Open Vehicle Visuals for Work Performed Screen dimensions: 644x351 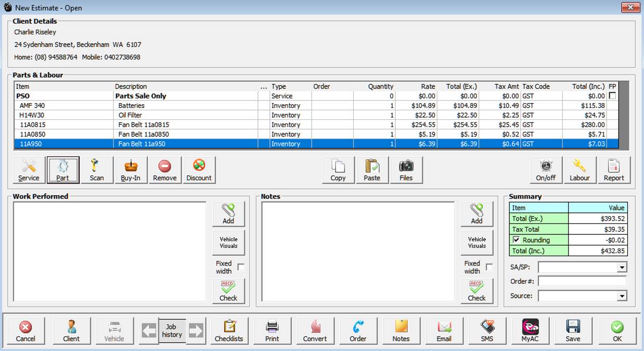coord(228,243)
